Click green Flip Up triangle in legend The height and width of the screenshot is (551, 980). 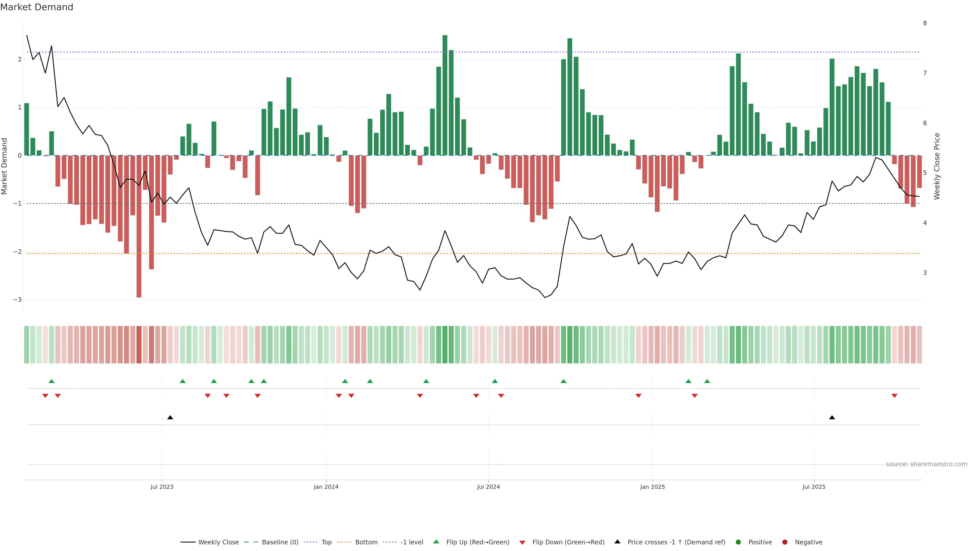coord(436,542)
